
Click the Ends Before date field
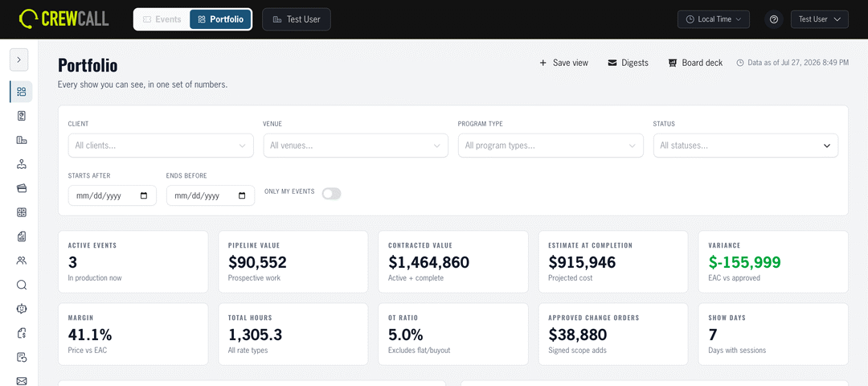[211, 195]
